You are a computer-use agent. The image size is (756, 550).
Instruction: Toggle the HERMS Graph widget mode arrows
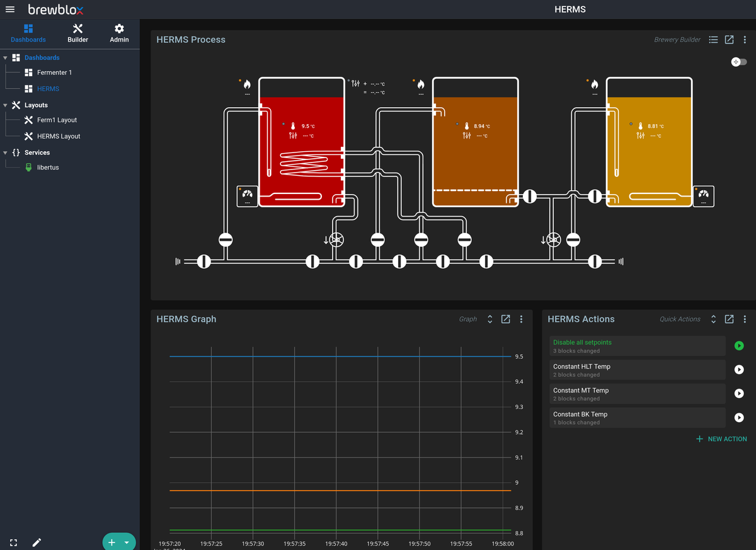(x=490, y=319)
